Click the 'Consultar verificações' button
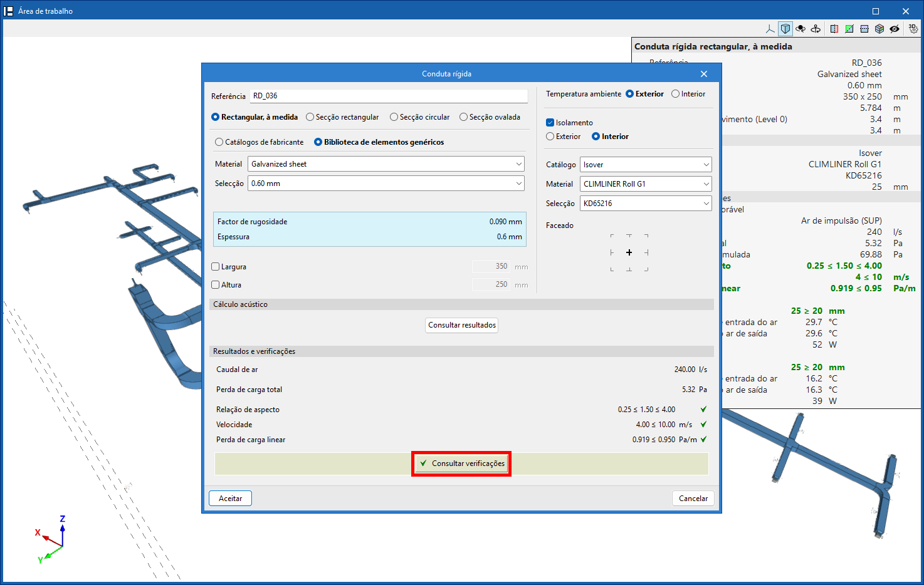The width and height of the screenshot is (924, 585). tap(461, 463)
